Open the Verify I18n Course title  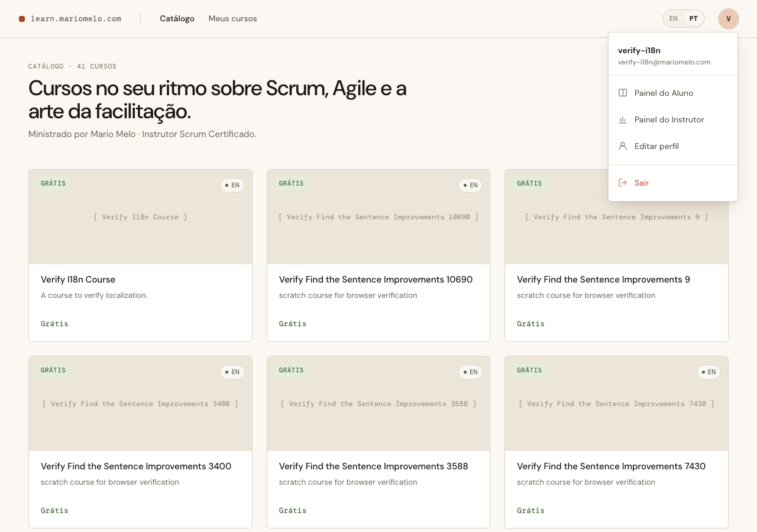[78, 280]
